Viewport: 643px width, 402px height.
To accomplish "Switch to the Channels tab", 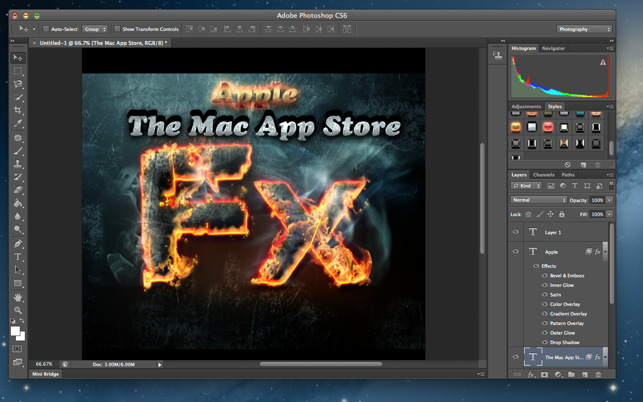I will coord(543,175).
